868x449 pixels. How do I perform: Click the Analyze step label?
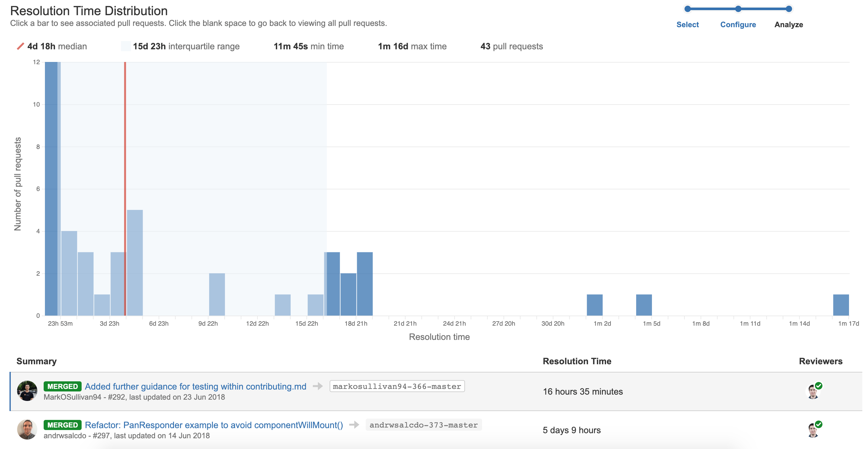(x=789, y=24)
